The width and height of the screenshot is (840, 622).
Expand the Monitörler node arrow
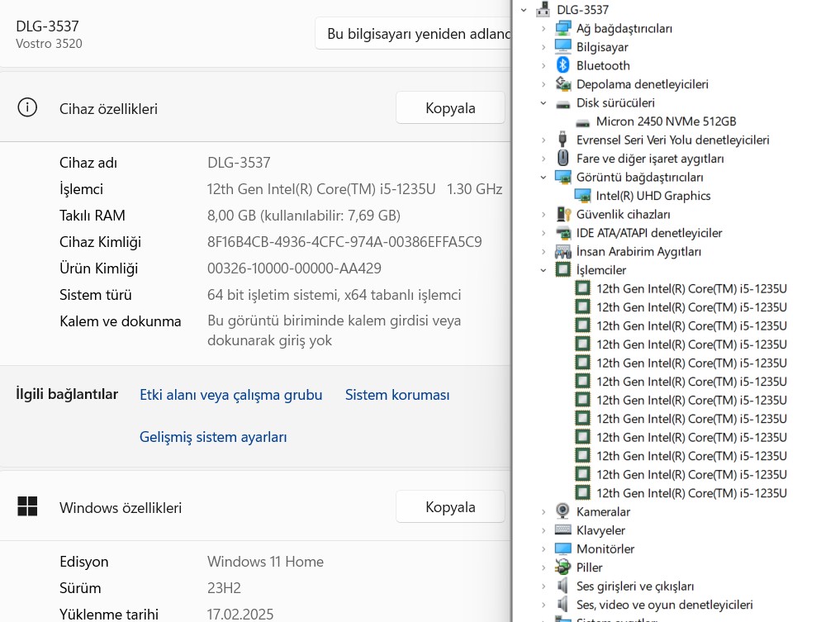[x=543, y=548]
